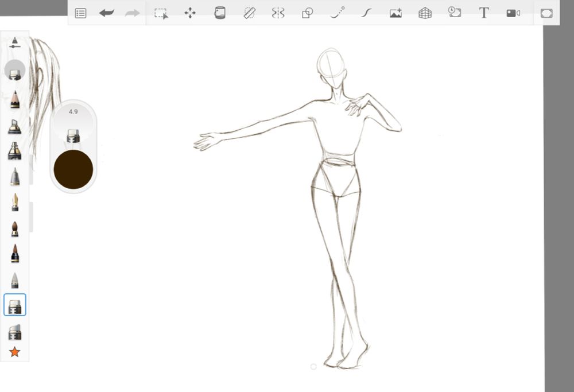Viewport: 574px width, 392px height.
Task: Switch to full screen view
Action: pos(546,13)
